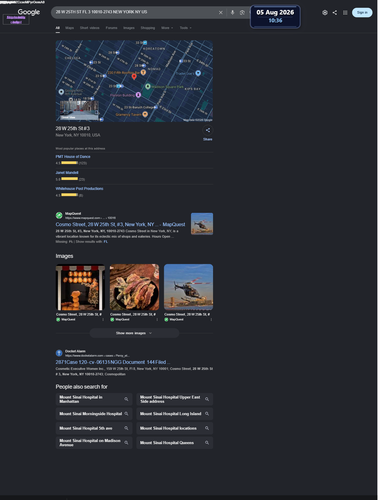Open the food plate image thumbnail
Screen dimensions: 382x500
point(134,287)
